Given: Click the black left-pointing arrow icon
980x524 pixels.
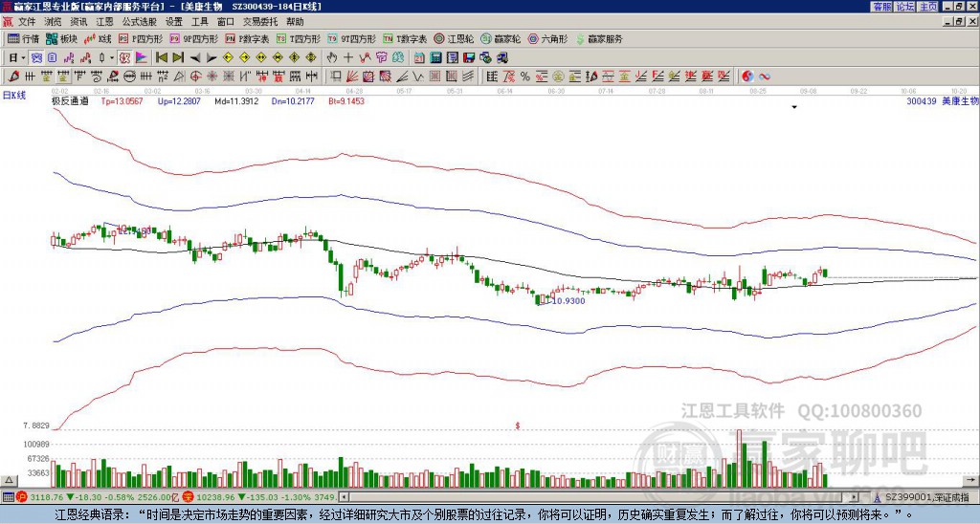Looking at the screenshot, I should coord(195,58).
